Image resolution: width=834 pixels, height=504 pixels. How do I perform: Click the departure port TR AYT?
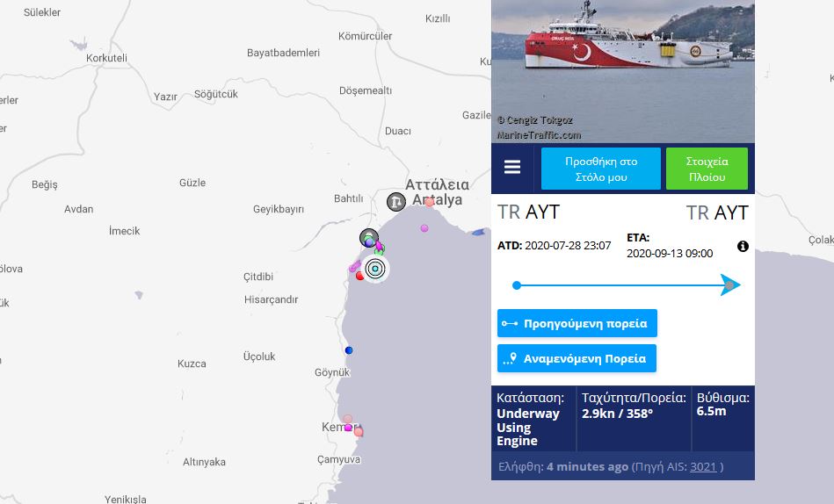(529, 212)
